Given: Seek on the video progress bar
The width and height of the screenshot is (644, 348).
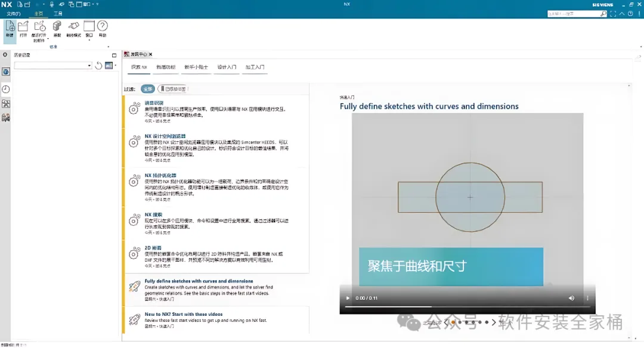Looking at the screenshot, I should (467, 306).
